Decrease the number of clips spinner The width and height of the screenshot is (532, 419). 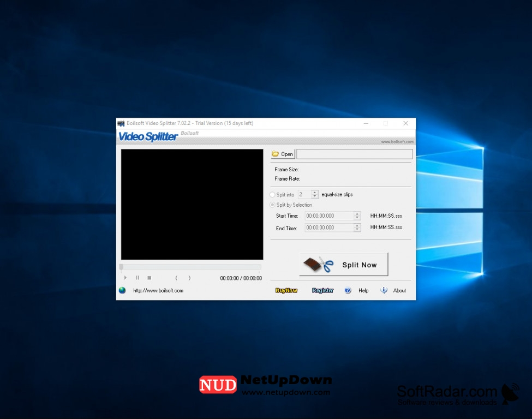point(315,196)
